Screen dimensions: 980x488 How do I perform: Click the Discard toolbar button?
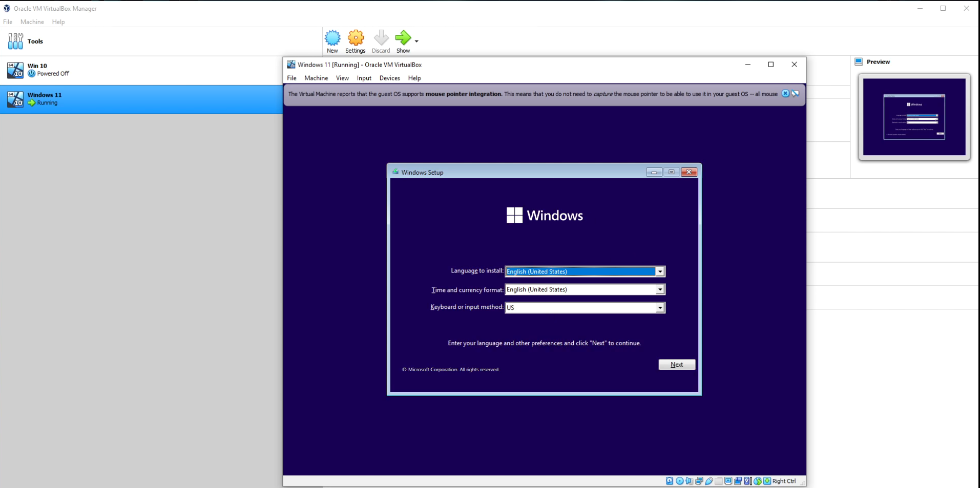(381, 41)
